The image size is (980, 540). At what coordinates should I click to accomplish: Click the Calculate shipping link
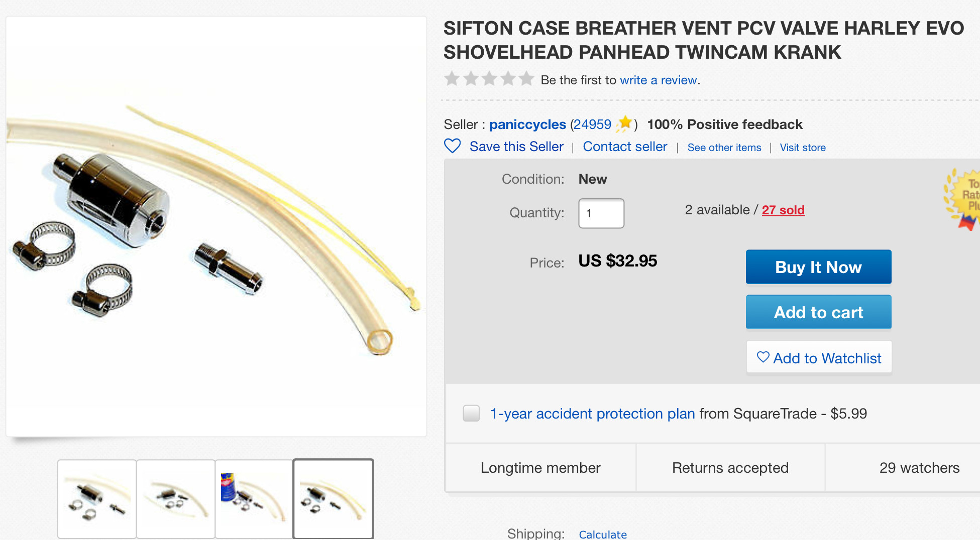(602, 534)
